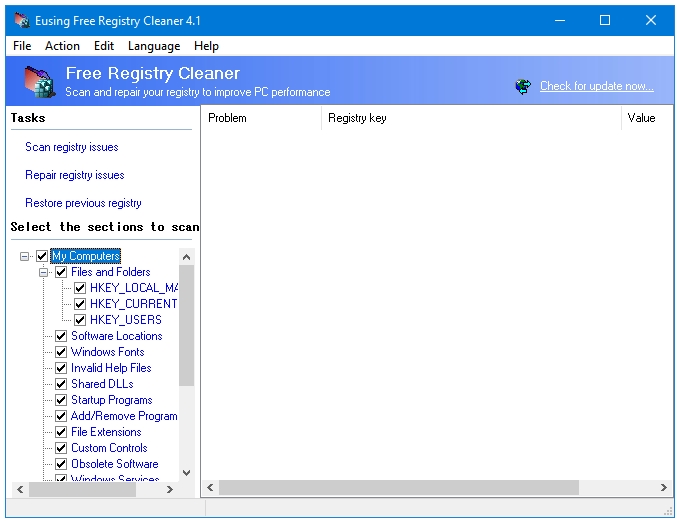Uncheck the My Computers checkbox
Screen dimensions: 680x521
pyautogui.click(x=42, y=256)
